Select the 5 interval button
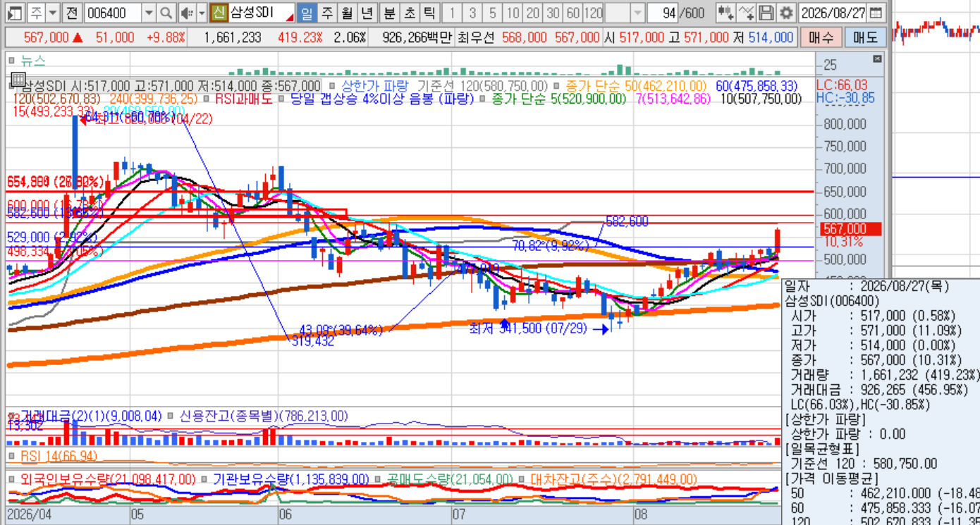Screen dimensions: 980x525 (x=492, y=13)
